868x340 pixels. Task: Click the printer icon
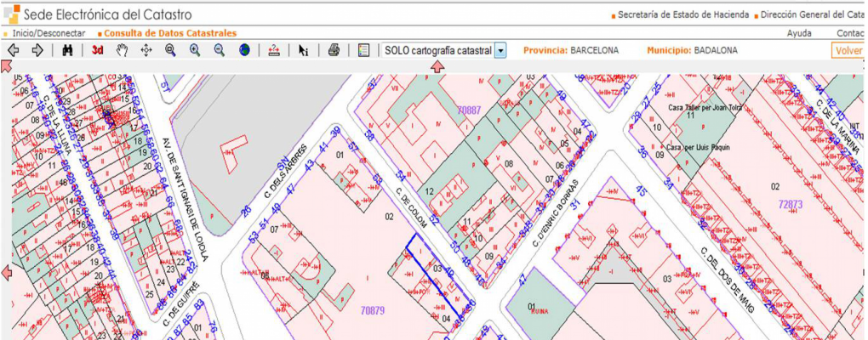pyautogui.click(x=334, y=50)
